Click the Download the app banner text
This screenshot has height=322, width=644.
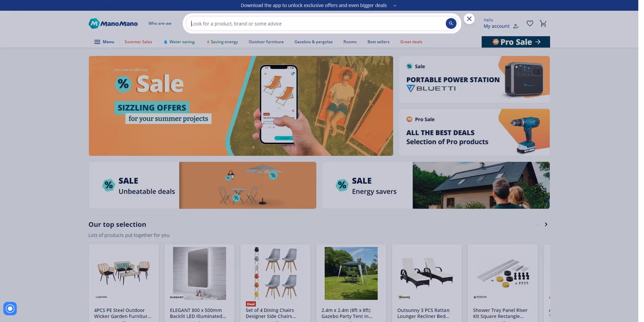(314, 5)
